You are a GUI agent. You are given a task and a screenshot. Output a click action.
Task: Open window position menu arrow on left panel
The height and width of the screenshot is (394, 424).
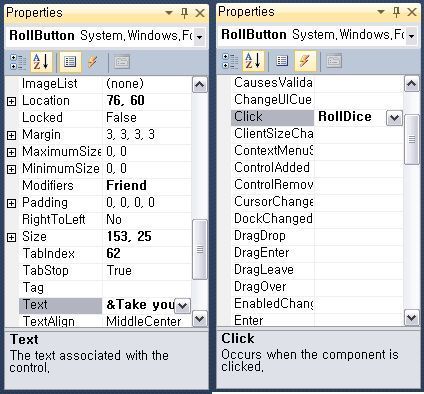pos(169,13)
